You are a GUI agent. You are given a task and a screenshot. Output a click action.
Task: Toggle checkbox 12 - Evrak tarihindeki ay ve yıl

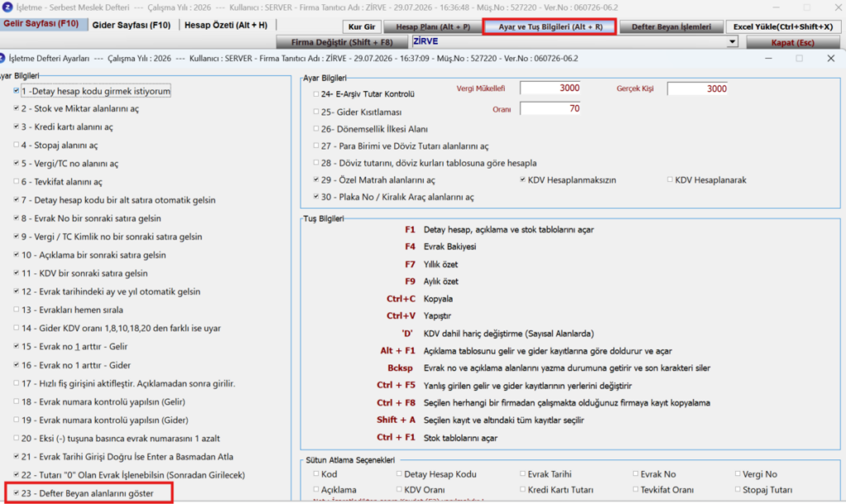(x=17, y=291)
